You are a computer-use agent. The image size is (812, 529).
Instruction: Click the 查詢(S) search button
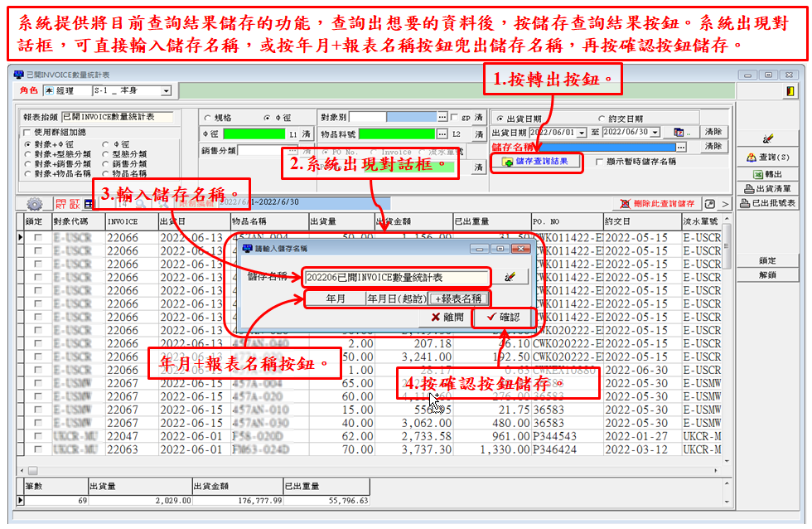pyautogui.click(x=768, y=157)
